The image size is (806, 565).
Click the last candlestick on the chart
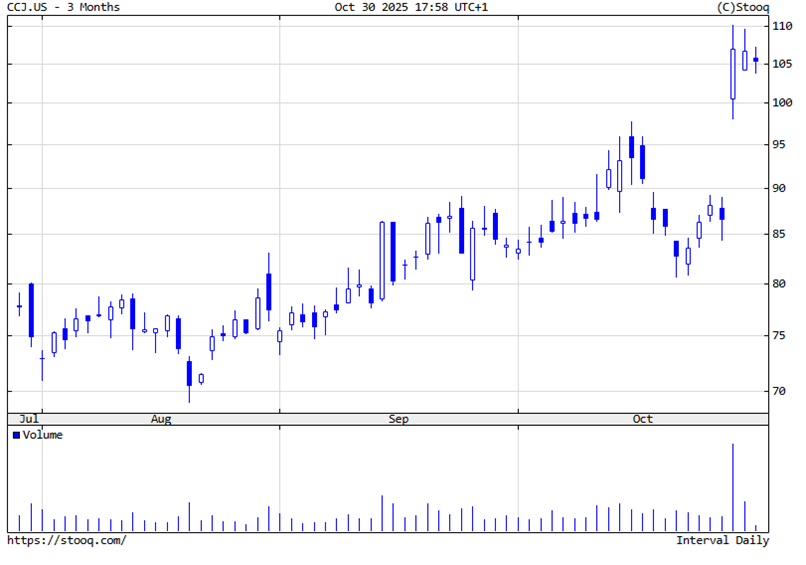pyautogui.click(x=755, y=60)
